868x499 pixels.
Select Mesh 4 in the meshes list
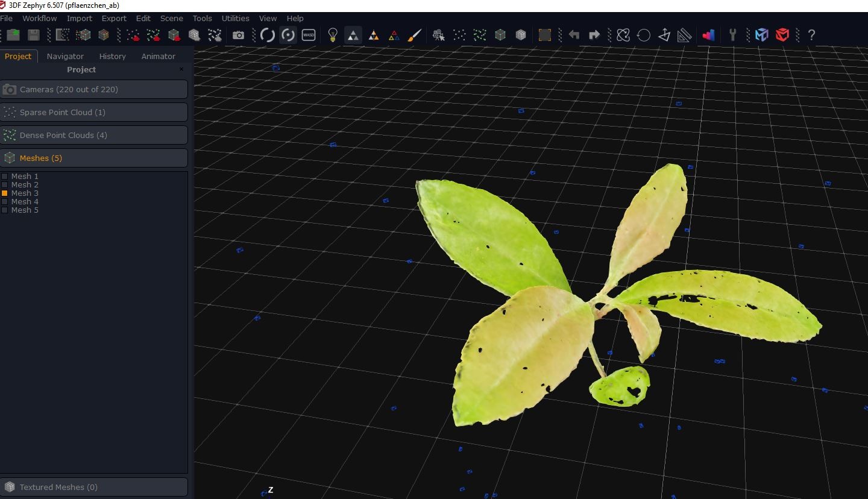click(x=25, y=201)
